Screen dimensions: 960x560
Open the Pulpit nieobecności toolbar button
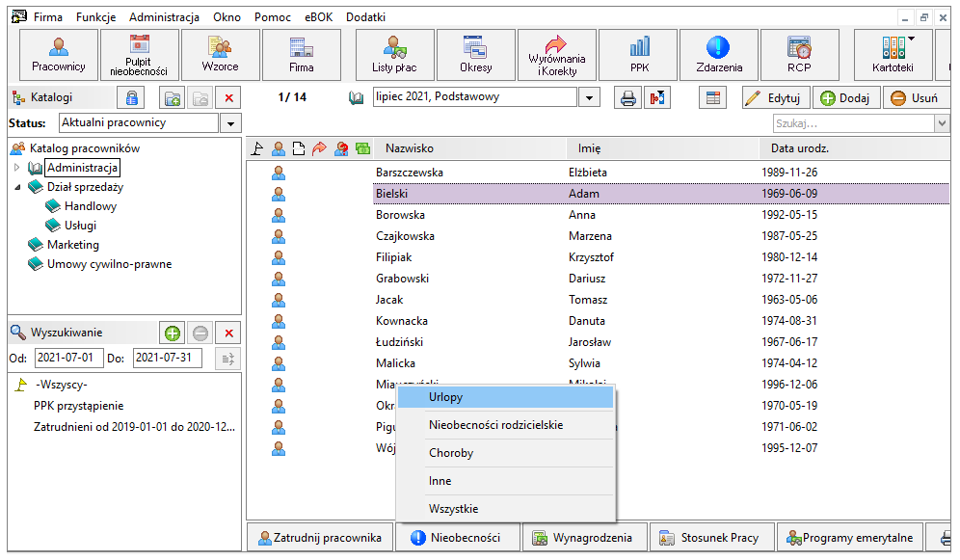tap(139, 55)
